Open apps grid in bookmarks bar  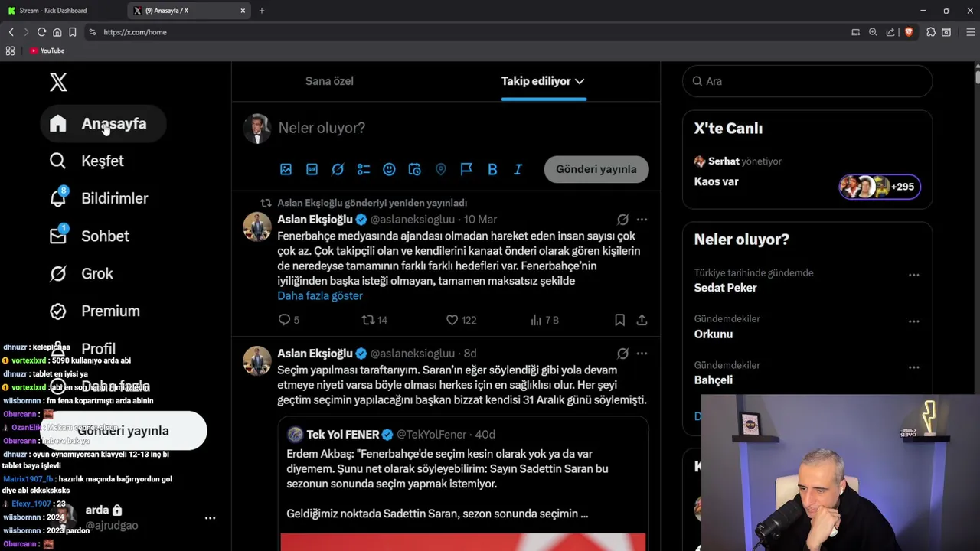pyautogui.click(x=10, y=51)
